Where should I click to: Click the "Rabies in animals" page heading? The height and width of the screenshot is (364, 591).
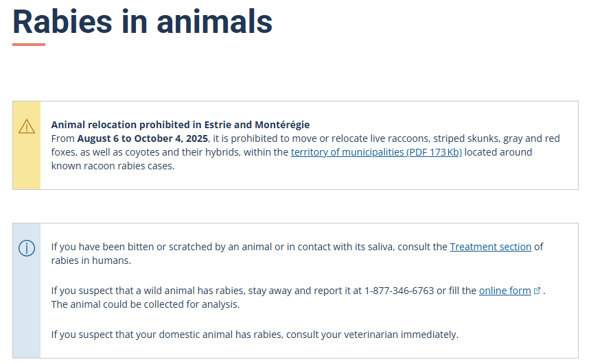(x=142, y=21)
